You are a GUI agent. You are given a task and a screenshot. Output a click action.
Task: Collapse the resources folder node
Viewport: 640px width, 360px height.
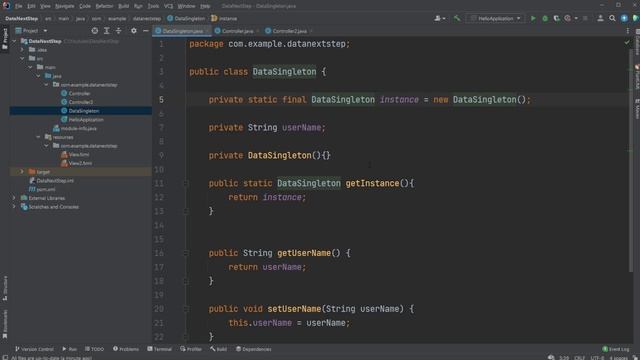(38, 137)
